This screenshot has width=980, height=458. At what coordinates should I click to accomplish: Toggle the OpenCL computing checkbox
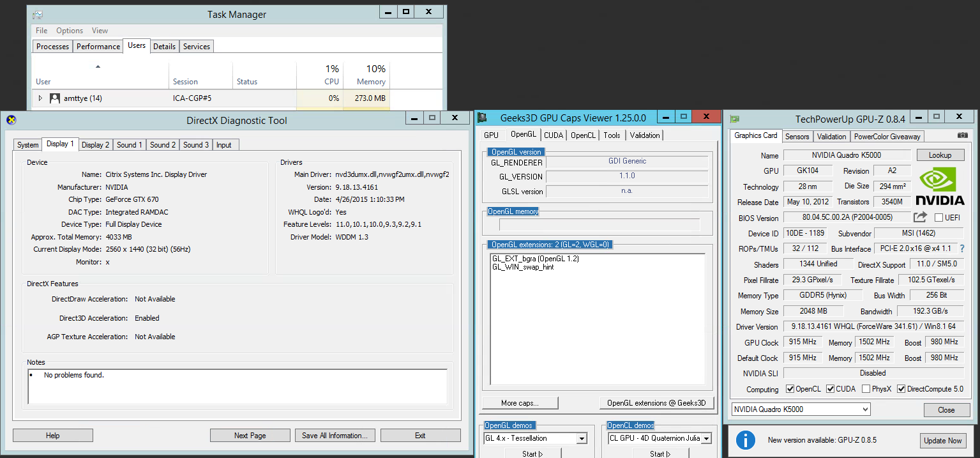tap(790, 388)
